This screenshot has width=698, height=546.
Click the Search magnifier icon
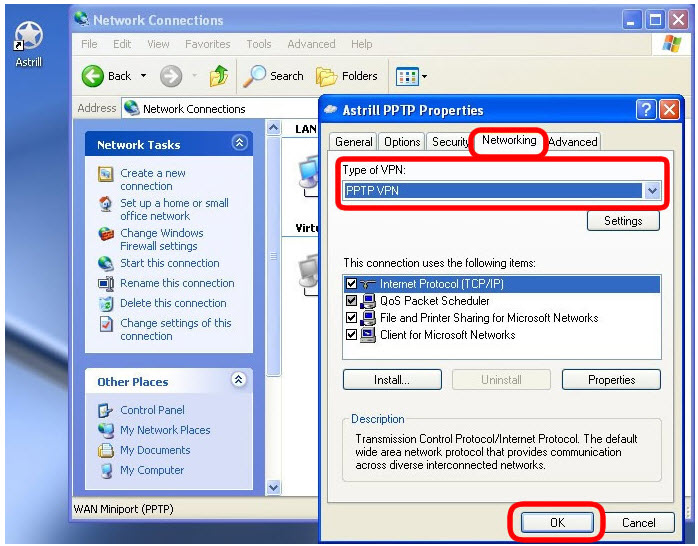pos(254,76)
